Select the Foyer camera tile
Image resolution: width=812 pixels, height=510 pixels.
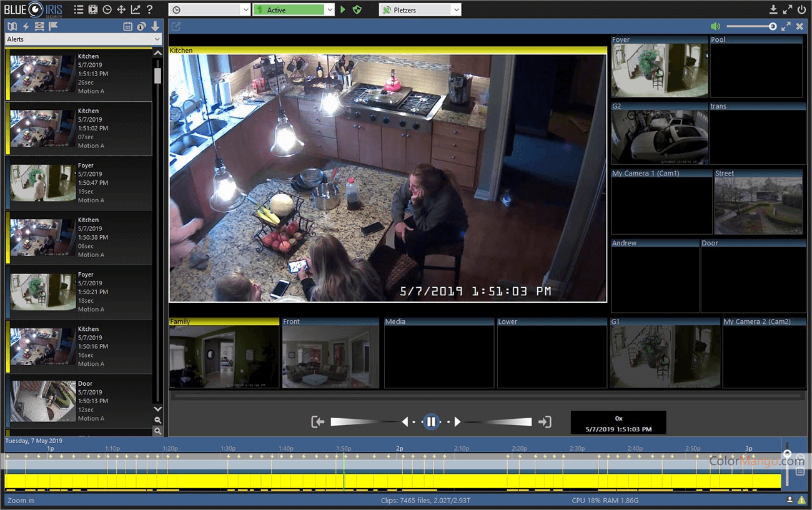click(x=660, y=66)
